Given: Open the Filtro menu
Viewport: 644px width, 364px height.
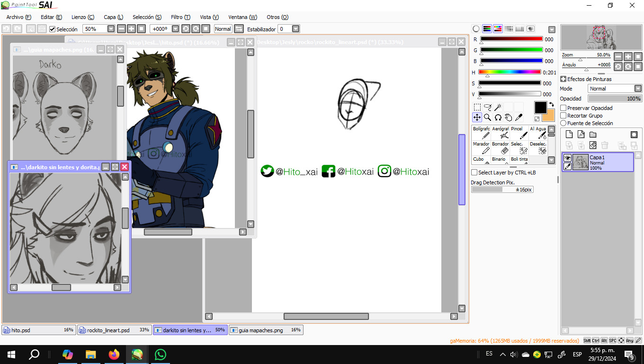Looking at the screenshot, I should (x=180, y=17).
